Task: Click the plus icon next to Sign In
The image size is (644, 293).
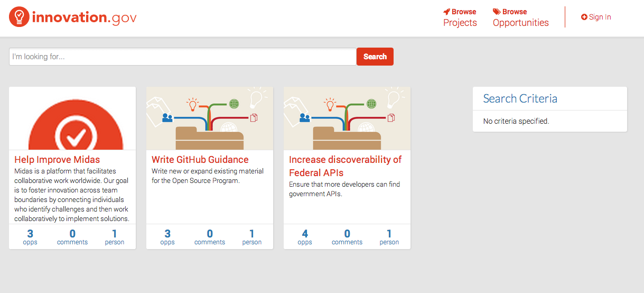Action: [x=584, y=17]
